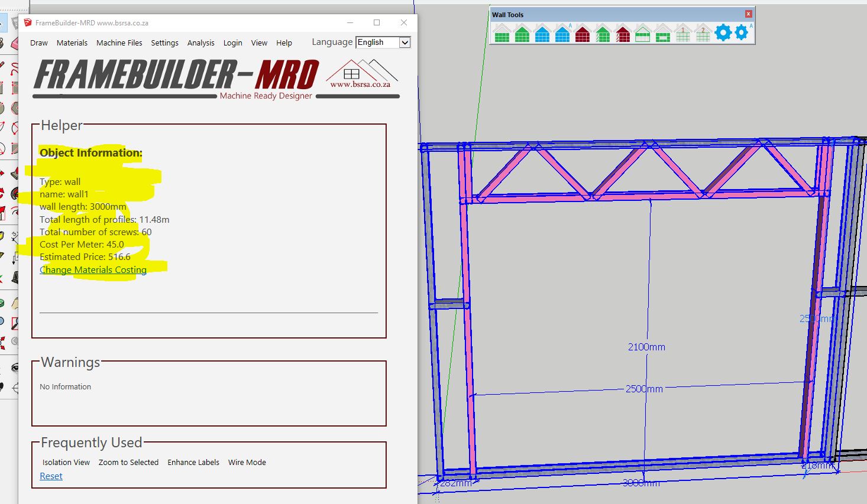The image size is (867, 504).
Task: Select the green outlined house with top band tool
Action: coord(643,33)
